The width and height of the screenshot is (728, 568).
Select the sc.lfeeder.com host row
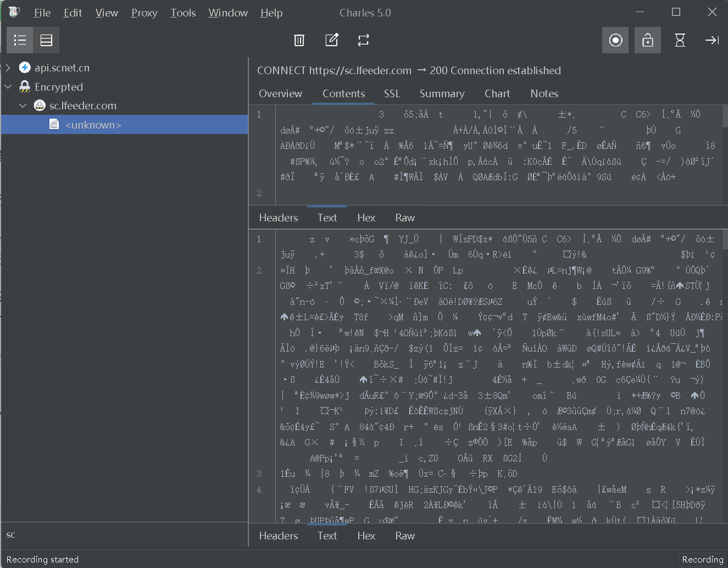[x=125, y=105]
